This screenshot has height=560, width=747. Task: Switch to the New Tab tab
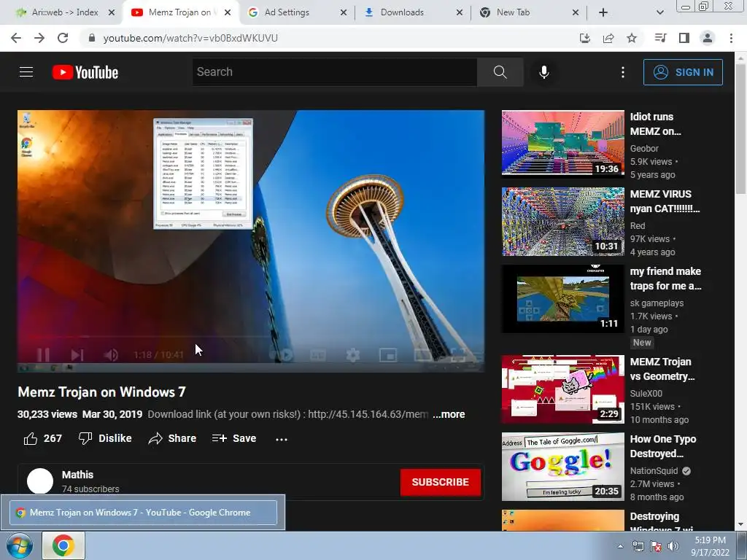(x=513, y=12)
